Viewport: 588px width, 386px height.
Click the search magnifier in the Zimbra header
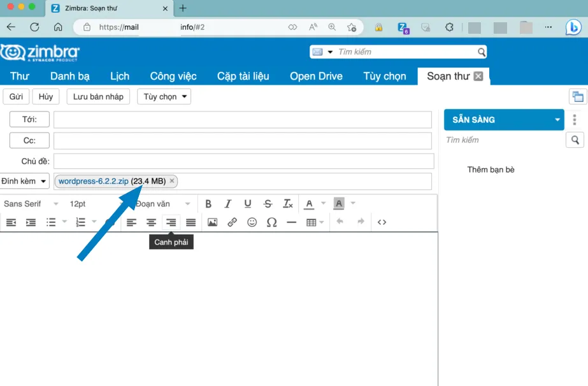click(480, 52)
